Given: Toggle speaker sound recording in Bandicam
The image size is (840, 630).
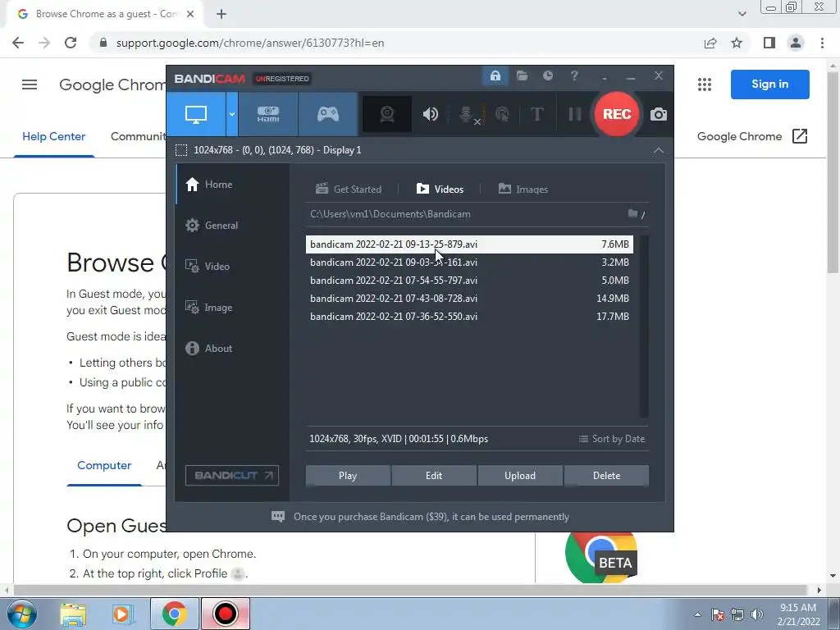Looking at the screenshot, I should (430, 114).
